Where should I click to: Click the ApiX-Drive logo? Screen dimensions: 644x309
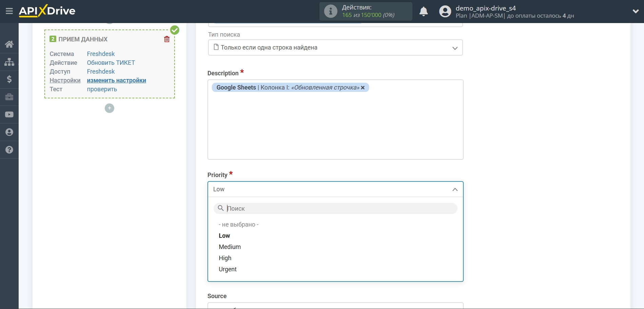(x=47, y=11)
